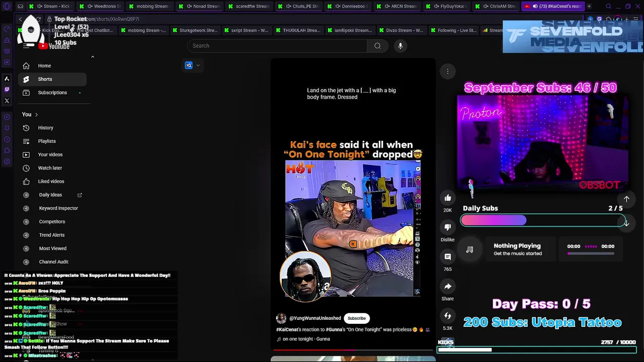
Task: Select the KaiCenat's reaction YouTube tab
Action: pos(552,7)
